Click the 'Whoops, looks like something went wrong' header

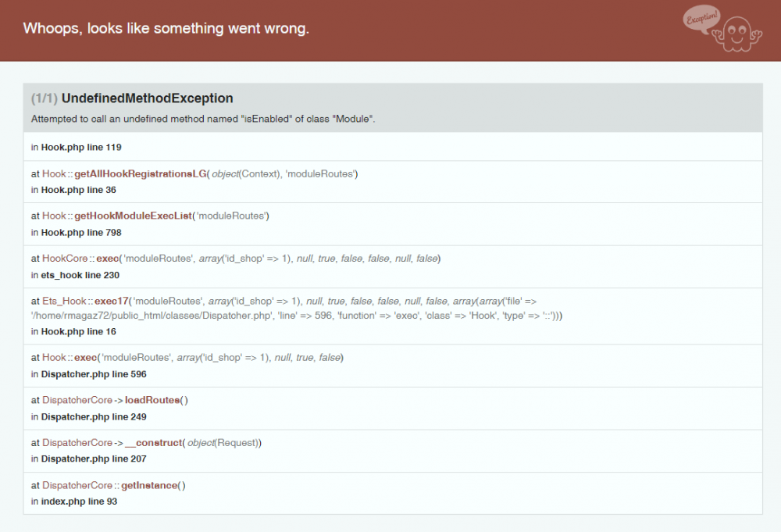click(x=166, y=28)
